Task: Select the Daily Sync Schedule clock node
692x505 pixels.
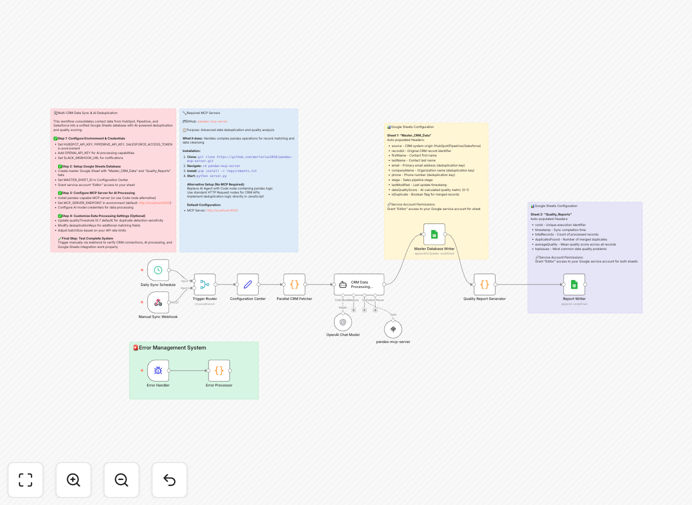Action: click(158, 270)
